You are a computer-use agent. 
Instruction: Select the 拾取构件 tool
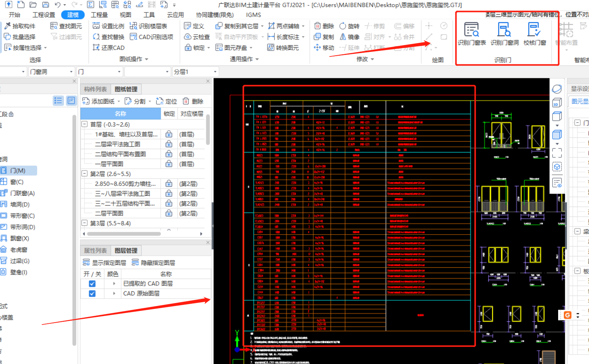click(20, 26)
